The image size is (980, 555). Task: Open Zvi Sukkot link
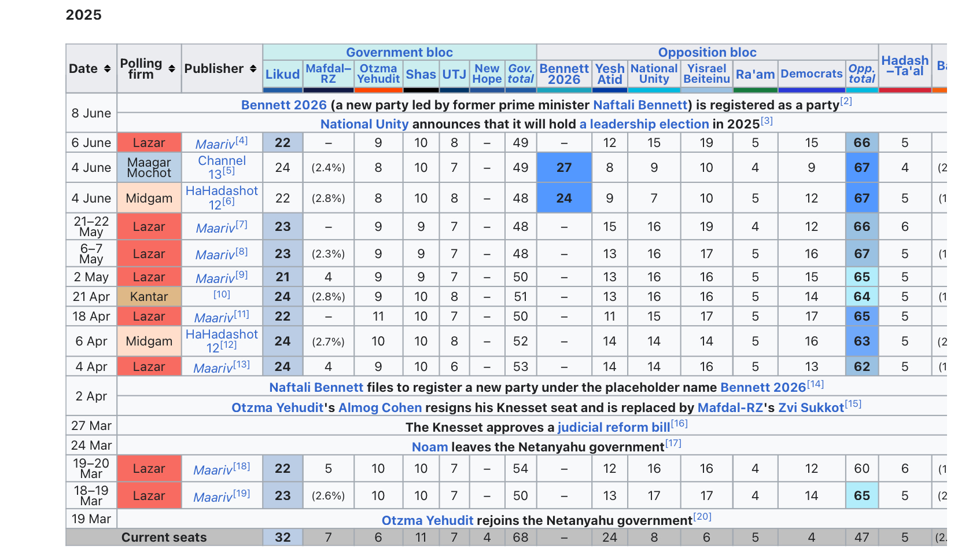click(x=811, y=408)
